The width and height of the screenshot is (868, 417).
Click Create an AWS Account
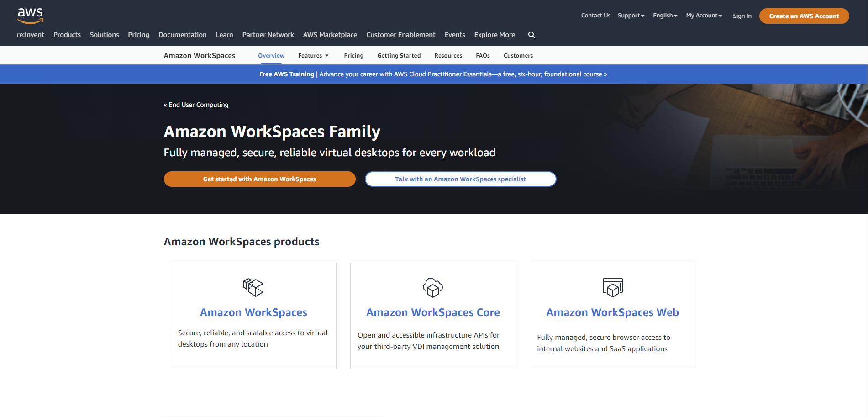coord(804,16)
